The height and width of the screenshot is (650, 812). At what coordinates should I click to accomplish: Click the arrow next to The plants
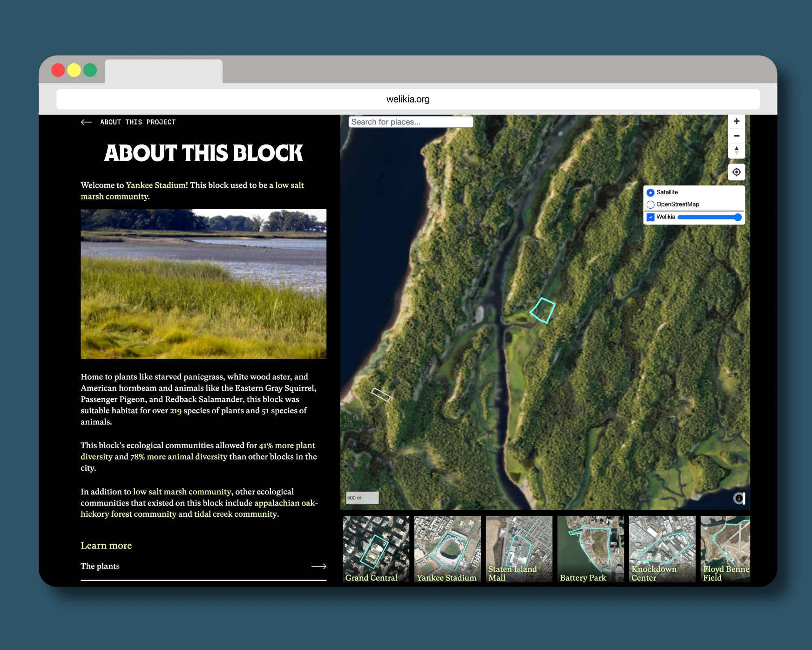318,566
